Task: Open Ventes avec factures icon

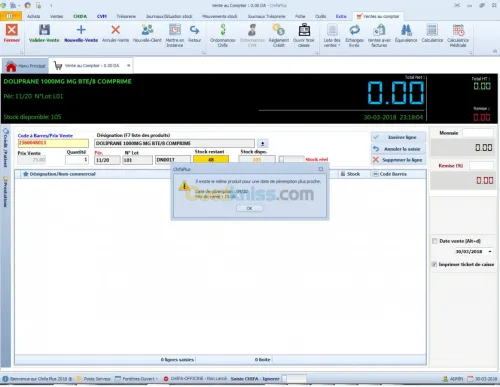Action: 379,30
